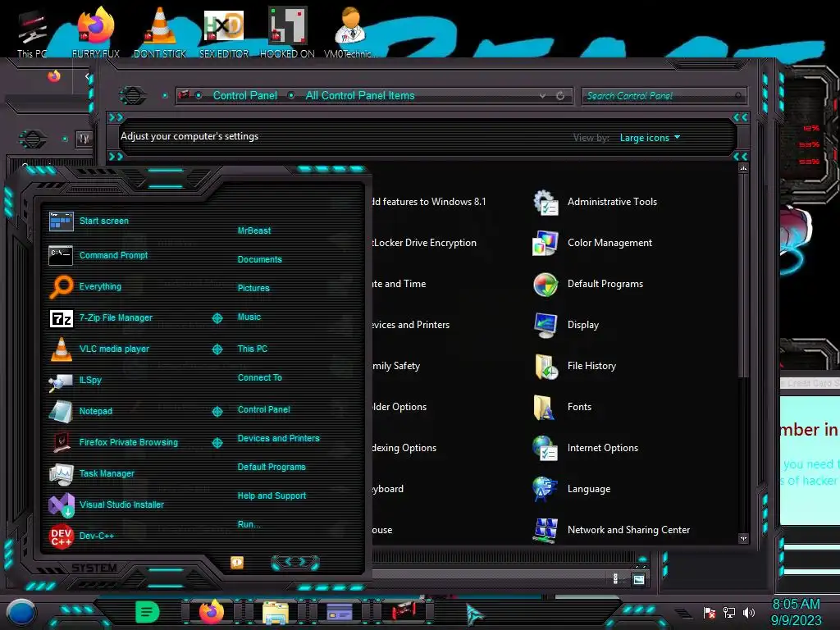This screenshot has height=630, width=840.
Task: Click the orange alert icon in start menu
Action: [237, 563]
